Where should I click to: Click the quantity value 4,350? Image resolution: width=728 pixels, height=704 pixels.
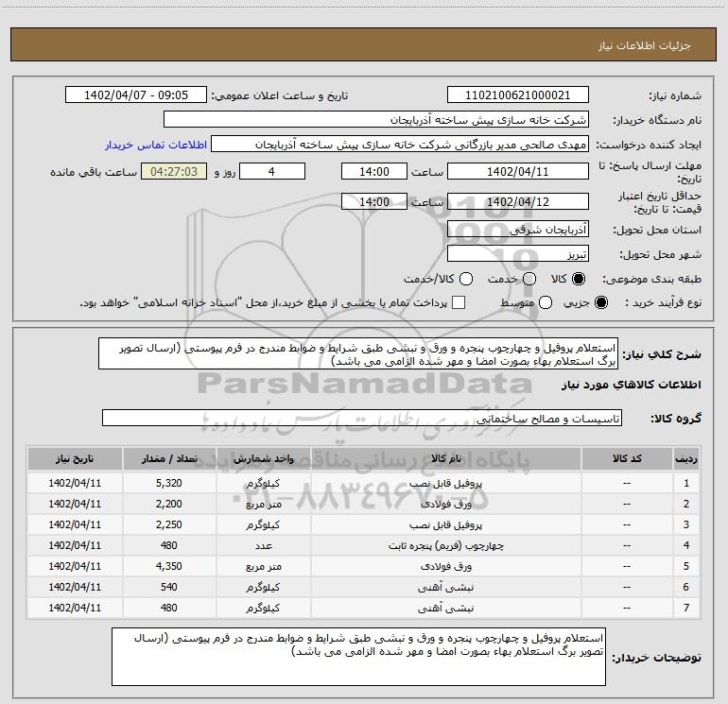(x=169, y=566)
